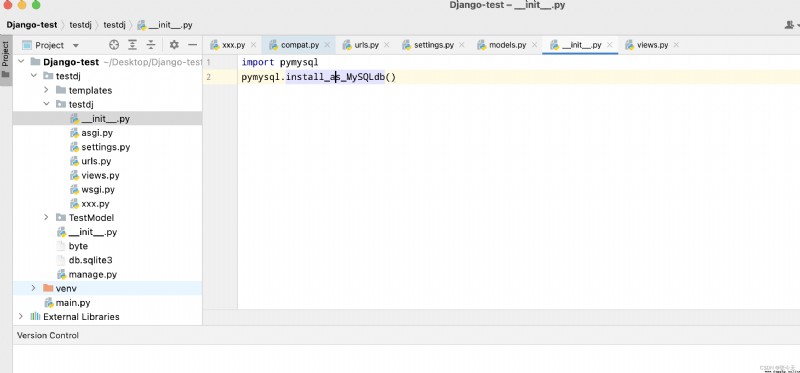Screen dimensions: 800x373
Task: Click first testdj breadcrumb segment
Action: tap(80, 24)
